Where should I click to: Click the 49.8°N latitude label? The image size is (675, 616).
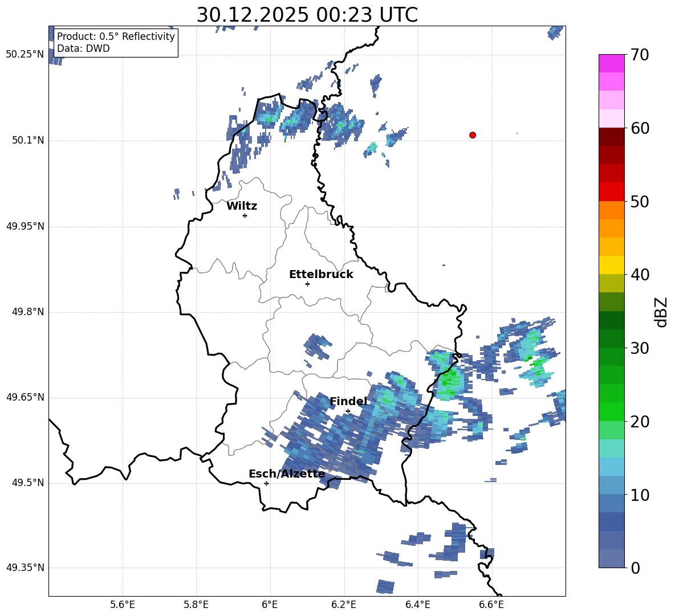[29, 312]
